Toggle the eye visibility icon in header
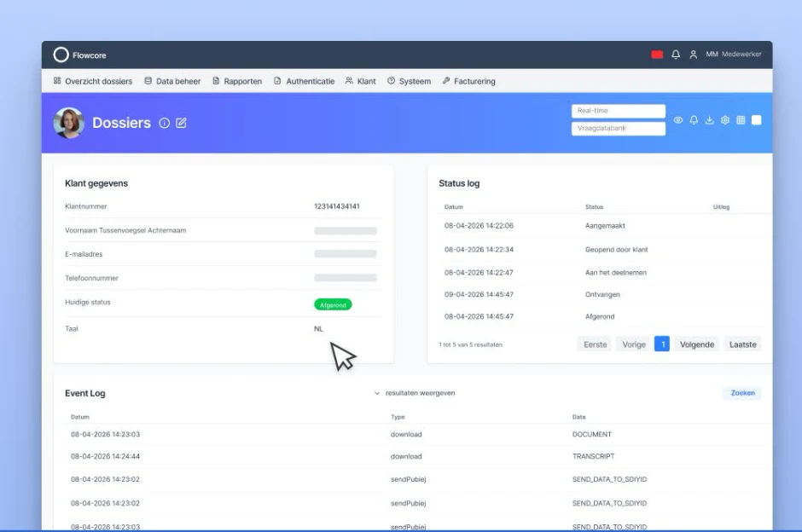The width and height of the screenshot is (802, 532). pos(678,120)
